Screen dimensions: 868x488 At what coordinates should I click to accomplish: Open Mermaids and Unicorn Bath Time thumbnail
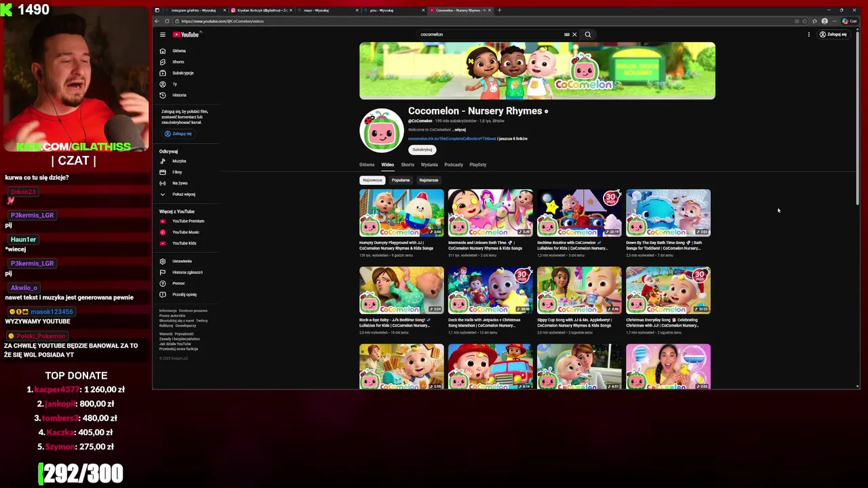point(490,213)
